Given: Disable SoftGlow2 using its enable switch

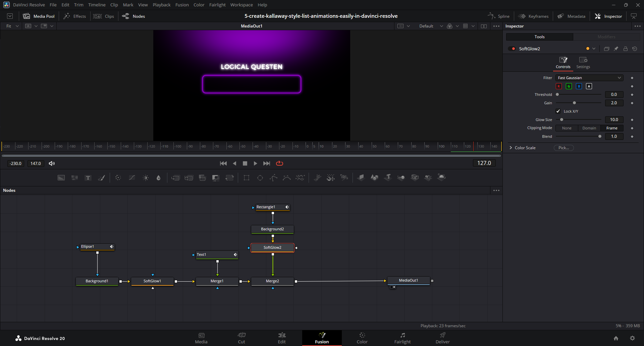Looking at the screenshot, I should point(512,49).
